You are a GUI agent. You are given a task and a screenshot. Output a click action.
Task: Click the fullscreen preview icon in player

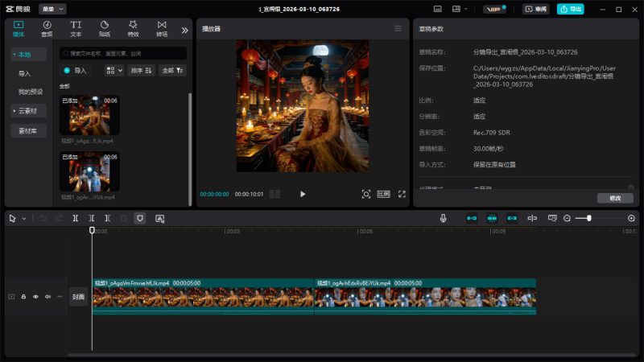(x=402, y=194)
